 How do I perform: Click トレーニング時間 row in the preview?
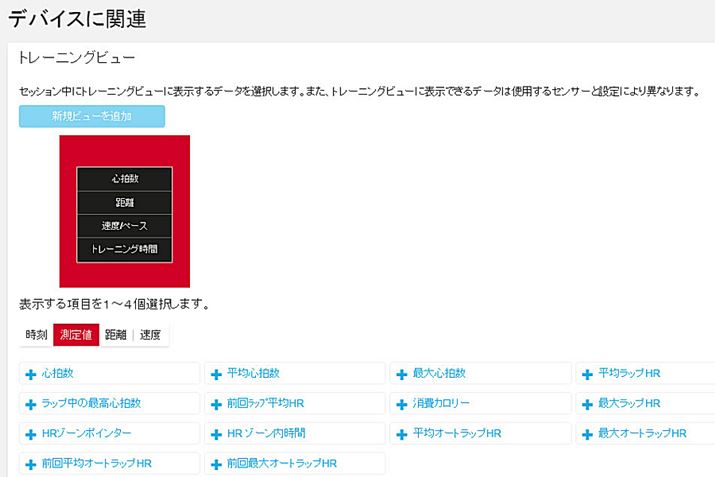[124, 248]
